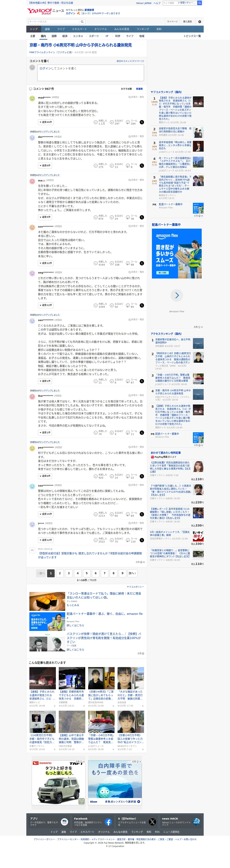Open the ライブ tab in the navigation bar
This screenshot has width=230, height=868.
pyautogui.click(x=61, y=29)
